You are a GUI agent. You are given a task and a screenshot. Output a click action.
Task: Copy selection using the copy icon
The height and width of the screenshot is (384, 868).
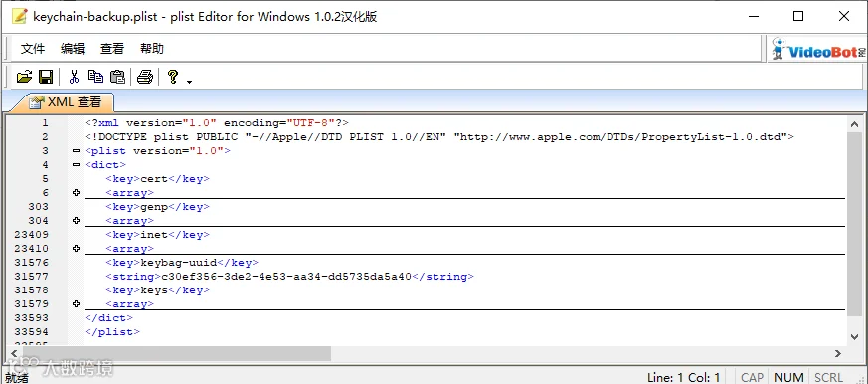[x=95, y=77]
